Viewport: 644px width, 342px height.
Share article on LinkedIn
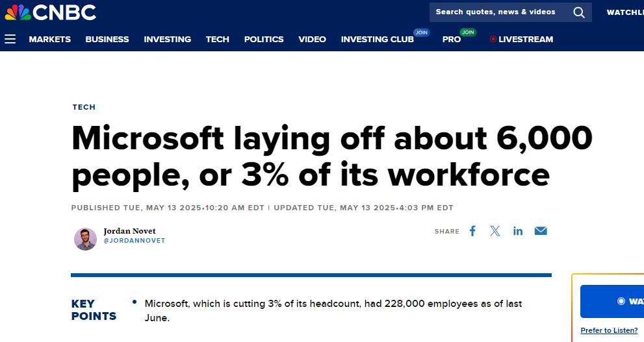[x=518, y=231]
